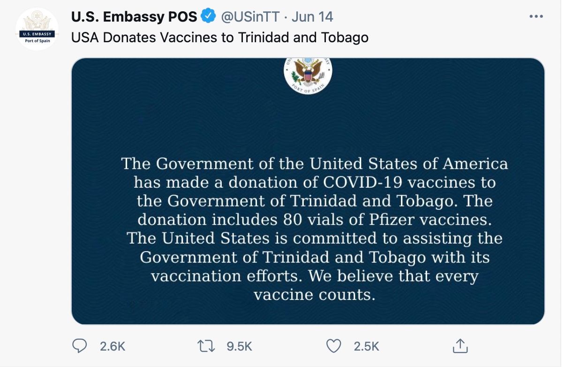Open the share tweet upload icon
This screenshot has height=367, width=588.
click(x=460, y=346)
